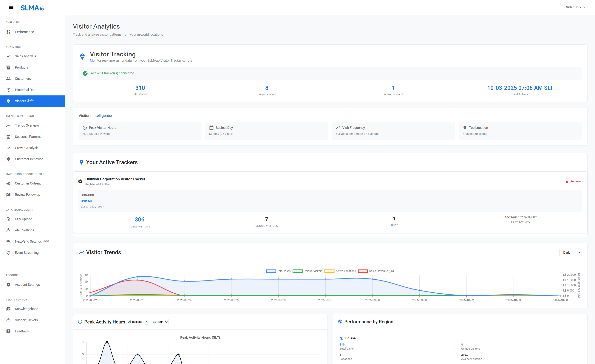Open Customer Behavior menu item
Screen dimensions: 595x364
coord(29,159)
